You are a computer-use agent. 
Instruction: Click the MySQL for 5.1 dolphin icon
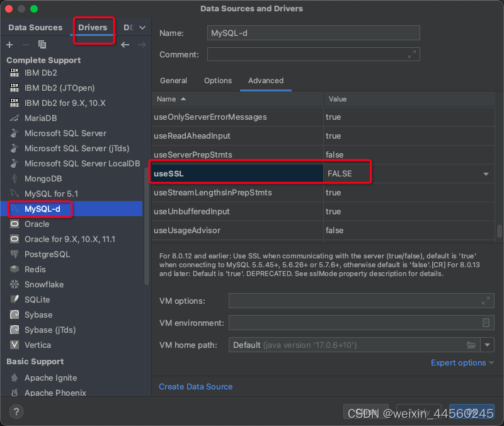click(14, 193)
